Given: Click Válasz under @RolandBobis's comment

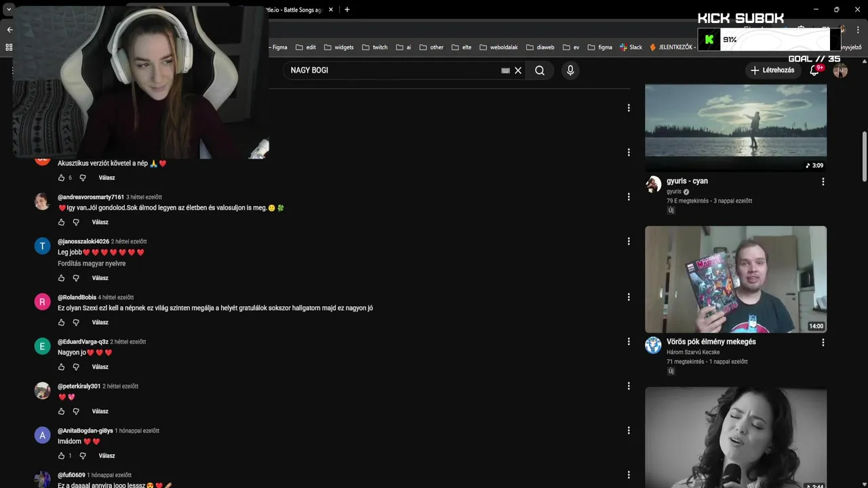Looking at the screenshot, I should click(100, 323).
